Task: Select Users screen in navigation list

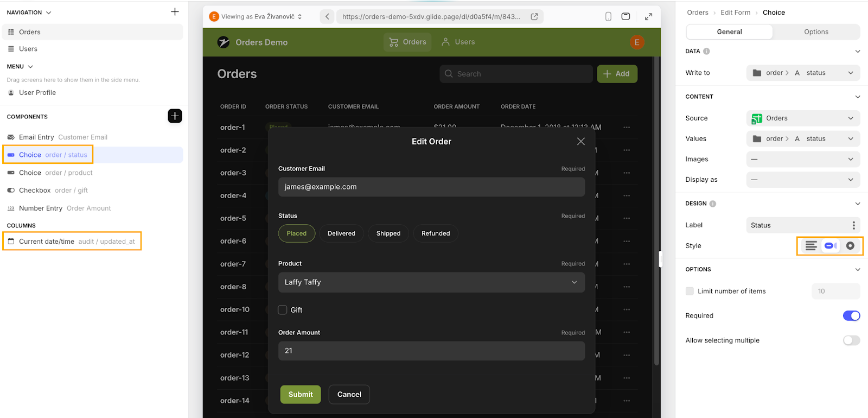Action: (x=92, y=49)
